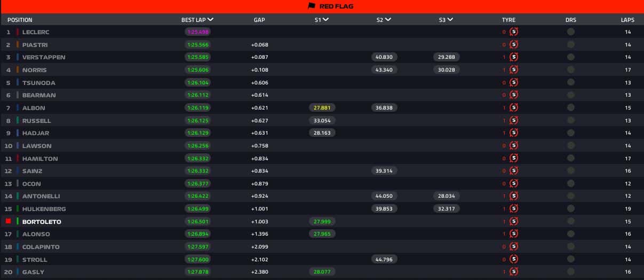
Task: Click Gasly's gap value +2.380
Action: (x=259, y=273)
